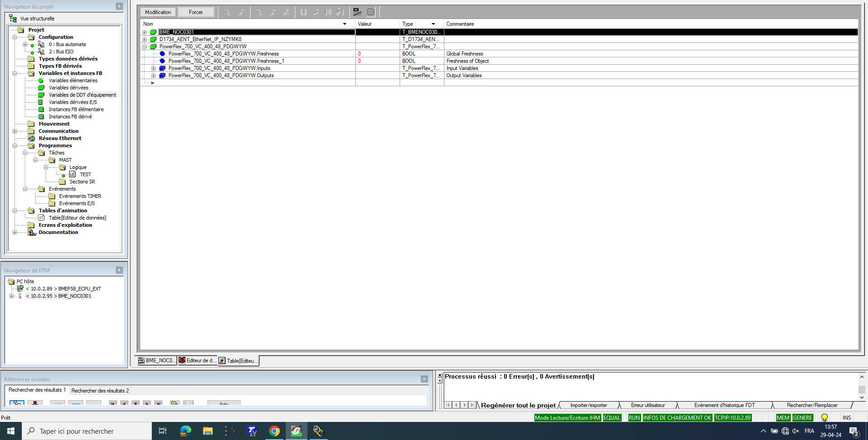Close the Références croisées panel

424,379
